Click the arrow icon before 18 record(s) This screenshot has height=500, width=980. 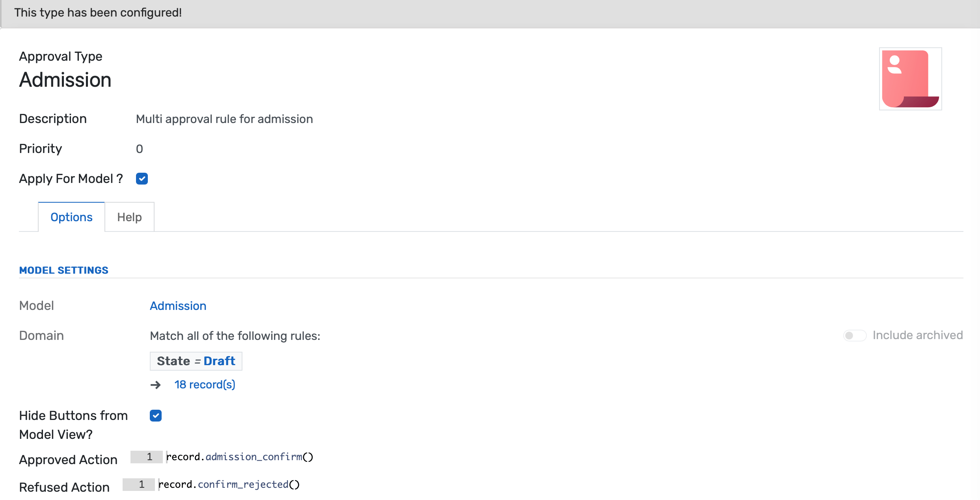click(x=156, y=385)
